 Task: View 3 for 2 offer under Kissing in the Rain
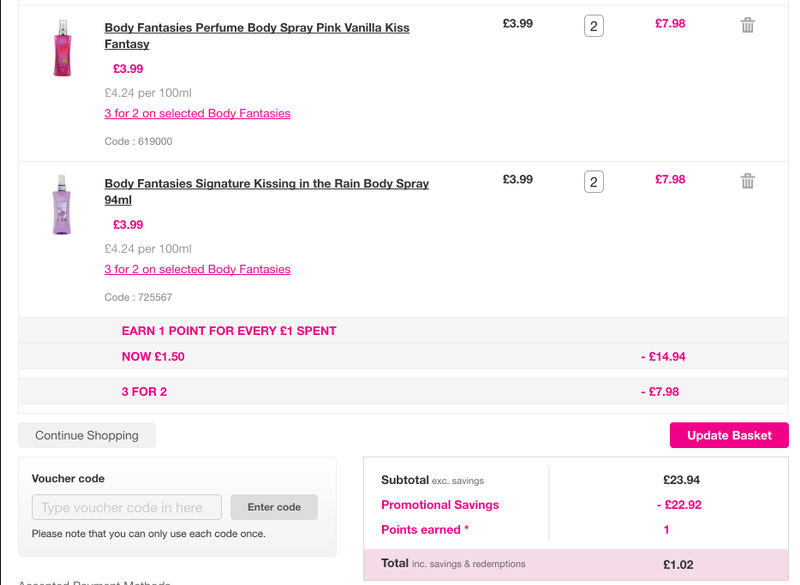(x=197, y=269)
